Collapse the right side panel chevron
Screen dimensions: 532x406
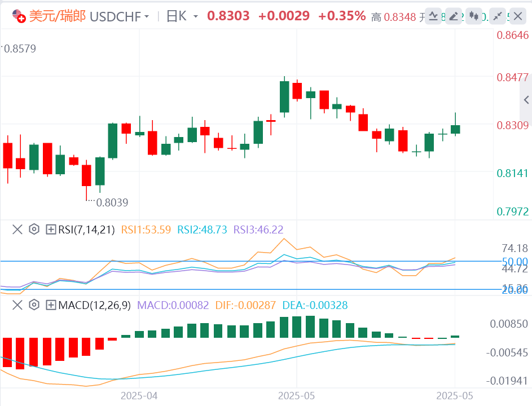point(526,100)
